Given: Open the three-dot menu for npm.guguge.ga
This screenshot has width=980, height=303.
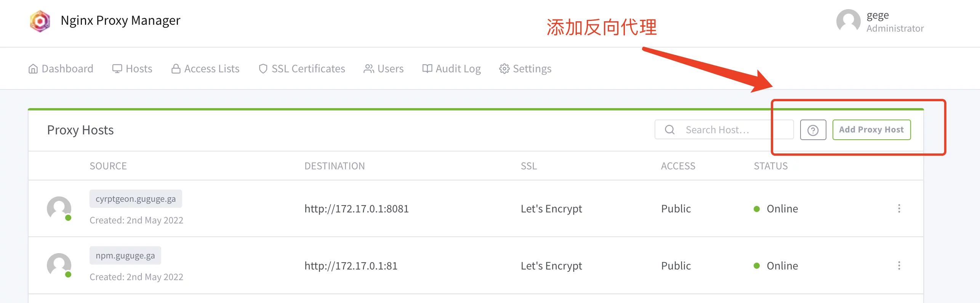Looking at the screenshot, I should tap(900, 265).
